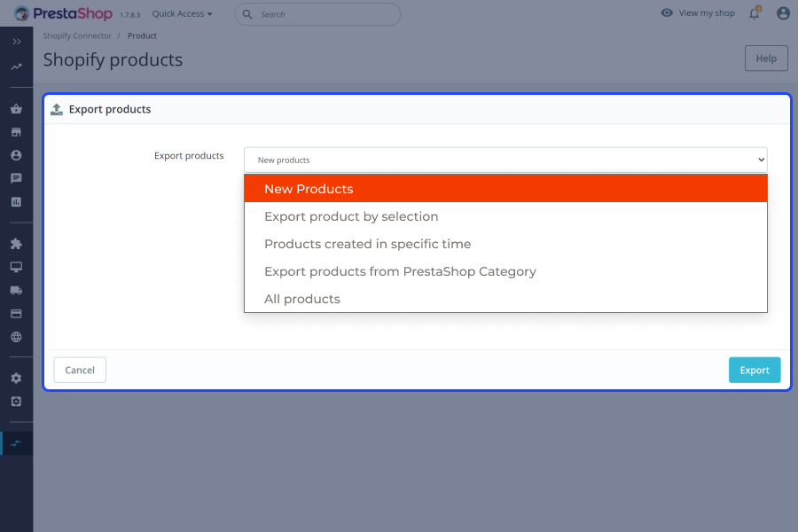The image size is (798, 532).
Task: Open the Orders basket icon in sidebar
Action: click(16, 109)
